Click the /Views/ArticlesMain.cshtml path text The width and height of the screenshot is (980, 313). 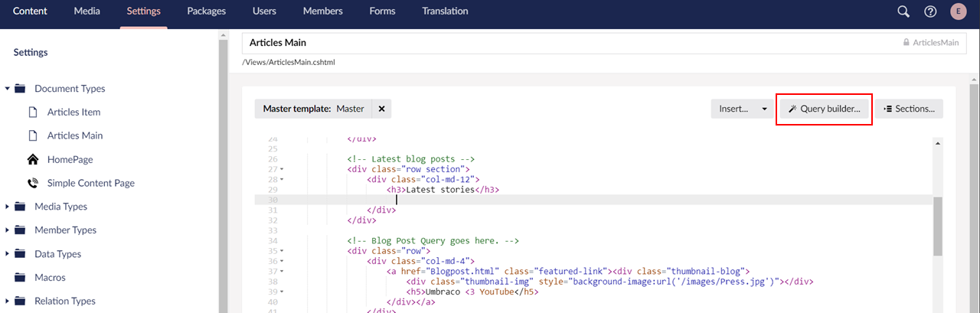pyautogui.click(x=289, y=62)
